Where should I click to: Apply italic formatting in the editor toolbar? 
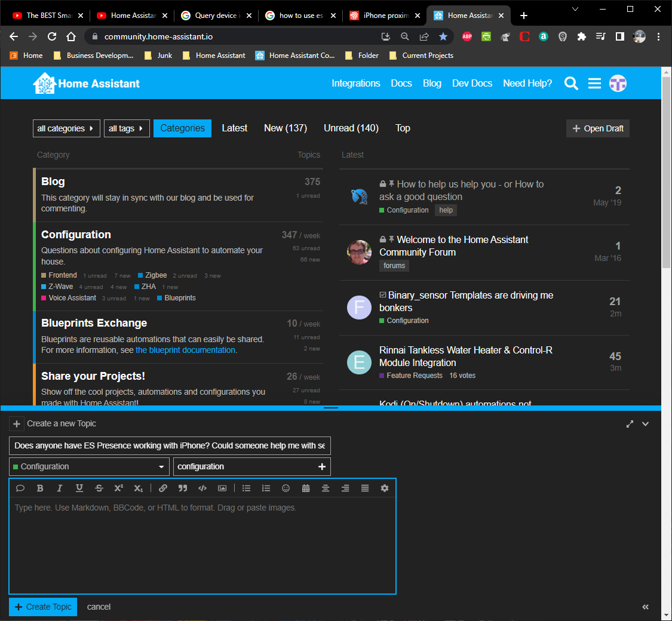[60, 488]
